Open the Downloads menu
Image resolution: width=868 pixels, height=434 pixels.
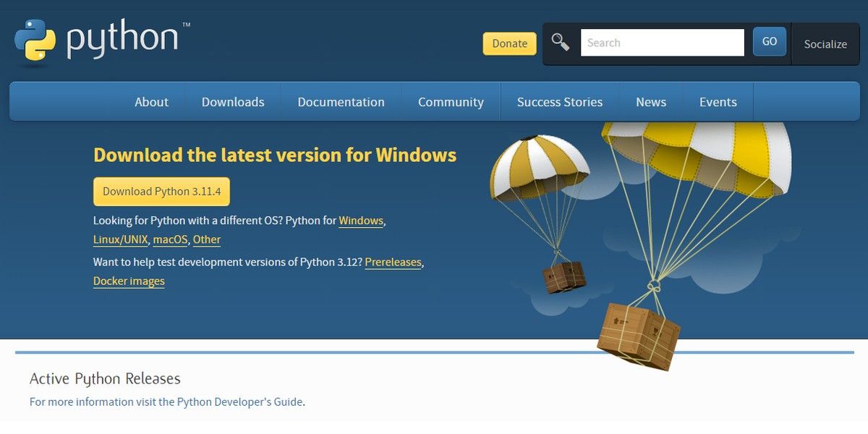233,101
